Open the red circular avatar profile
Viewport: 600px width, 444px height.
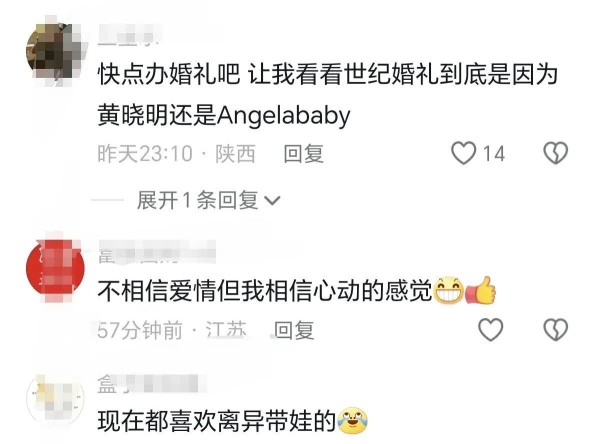point(55,267)
